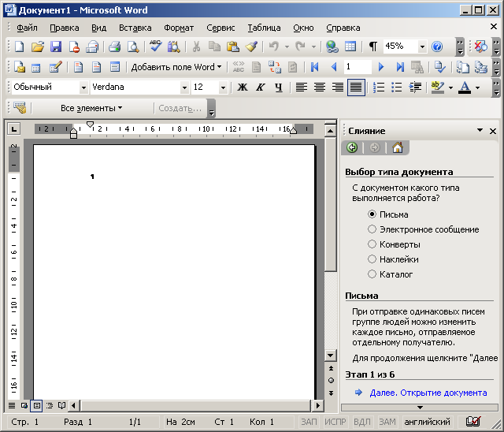Select Электронное сообщение radio option

[372, 229]
